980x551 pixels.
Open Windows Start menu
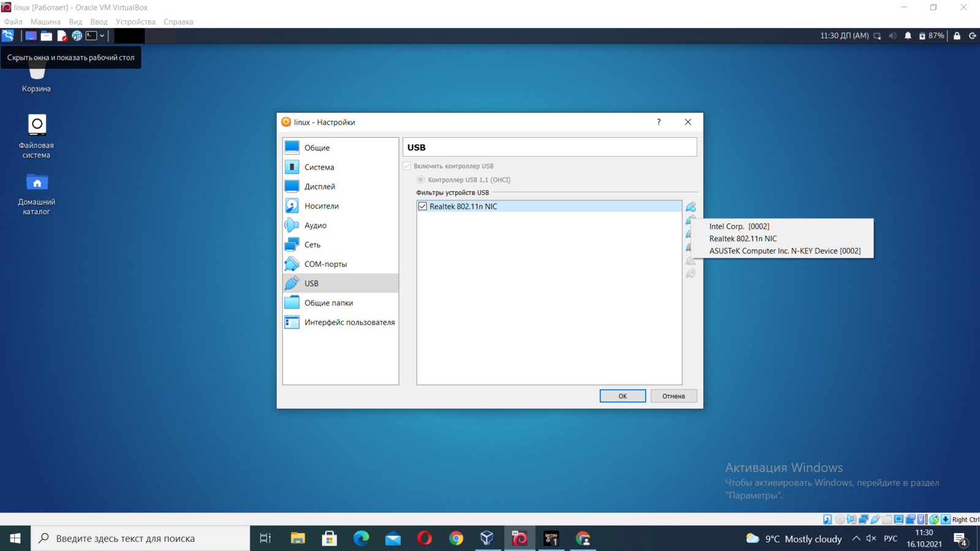(x=15, y=538)
